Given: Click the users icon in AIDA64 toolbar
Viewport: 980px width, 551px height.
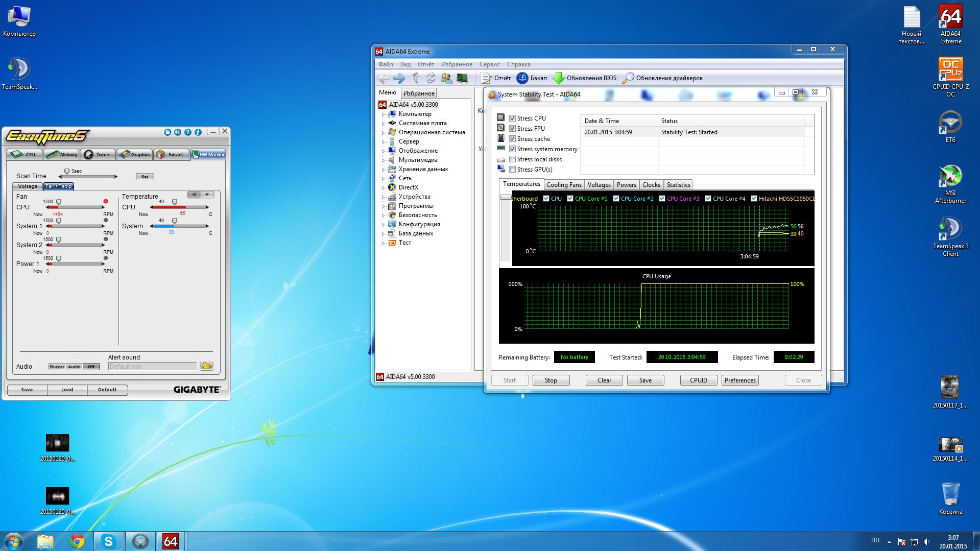Looking at the screenshot, I should [446, 78].
